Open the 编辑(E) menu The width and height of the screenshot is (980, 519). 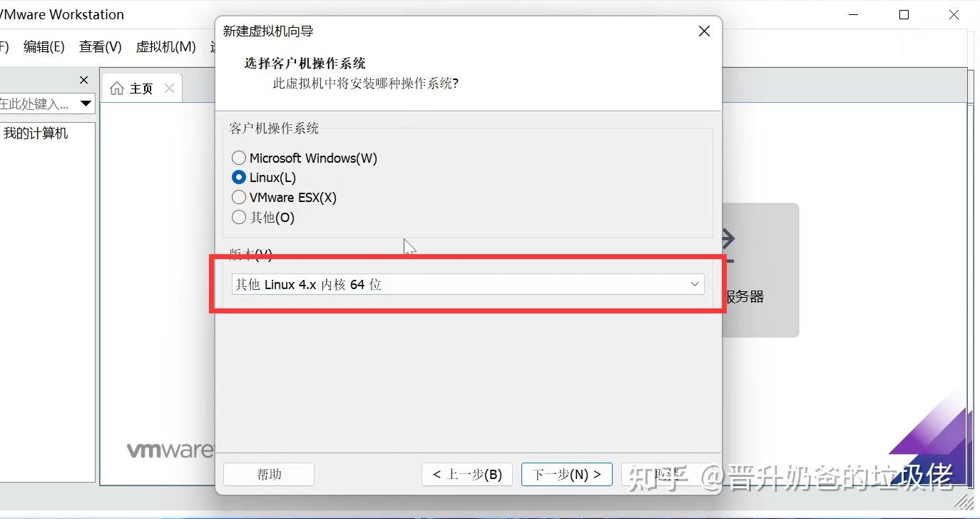click(x=44, y=47)
